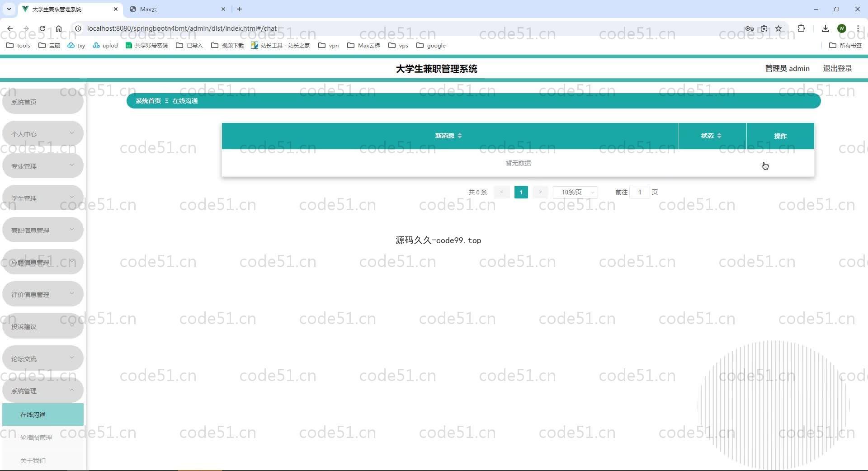Open a new browser tab

click(x=240, y=9)
